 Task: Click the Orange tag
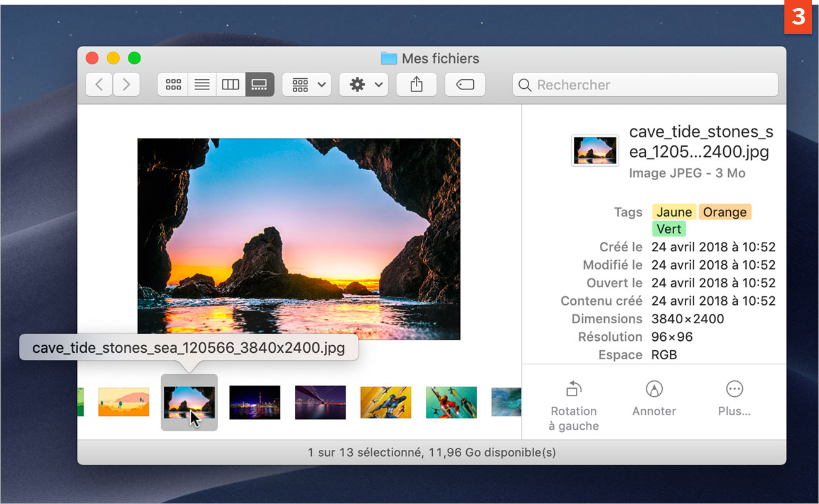[725, 212]
